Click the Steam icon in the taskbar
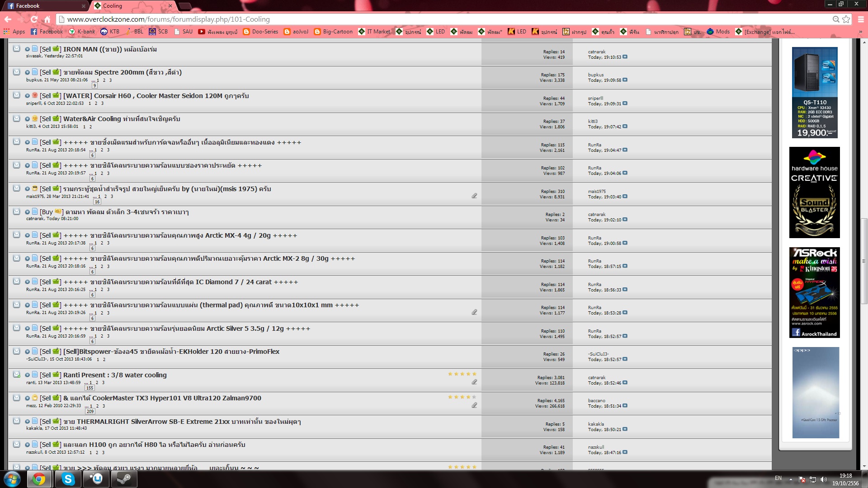The width and height of the screenshot is (868, 488). [123, 479]
